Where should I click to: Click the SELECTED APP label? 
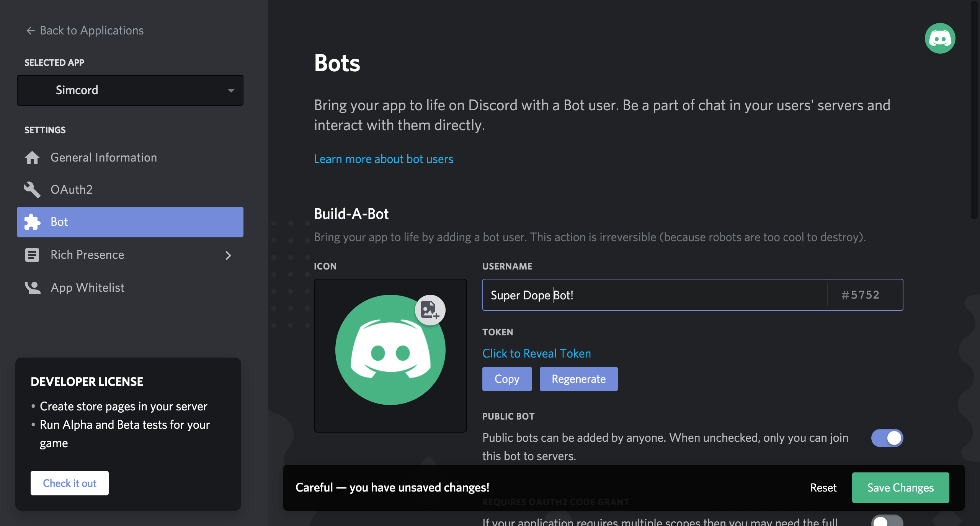(x=54, y=62)
